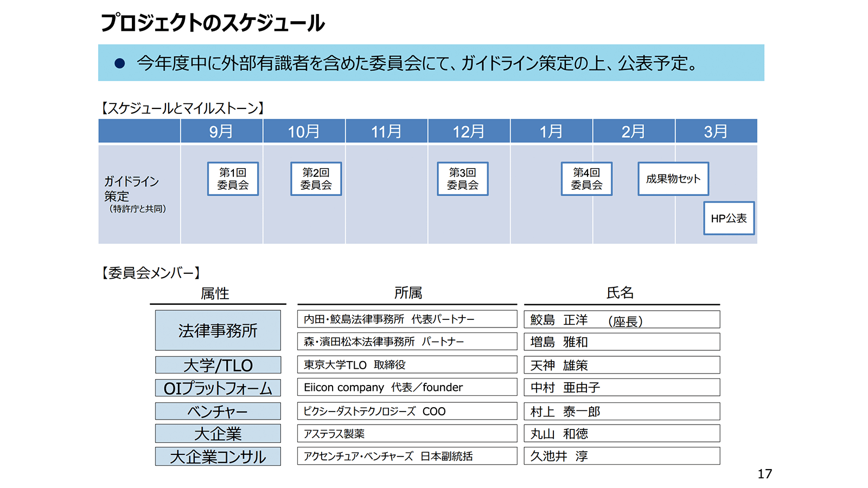Click the 大学/TLO attribute box

(x=218, y=365)
